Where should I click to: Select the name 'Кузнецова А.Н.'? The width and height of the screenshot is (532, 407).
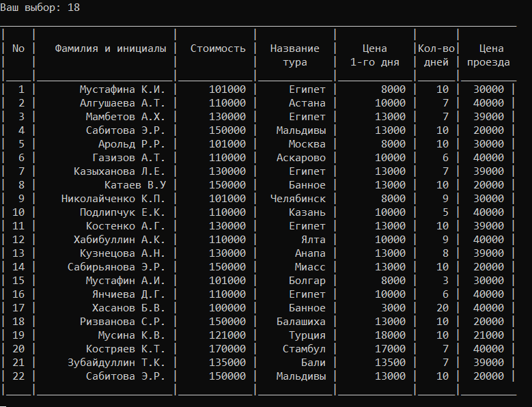click(122, 253)
